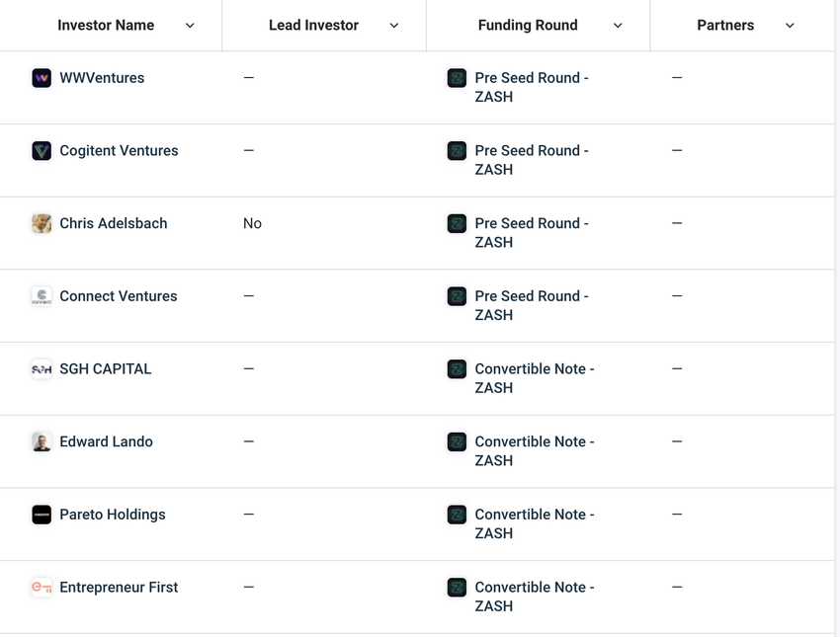
Task: Click the ZASH icon in SGH CAPITAL row
Action: 457,369
